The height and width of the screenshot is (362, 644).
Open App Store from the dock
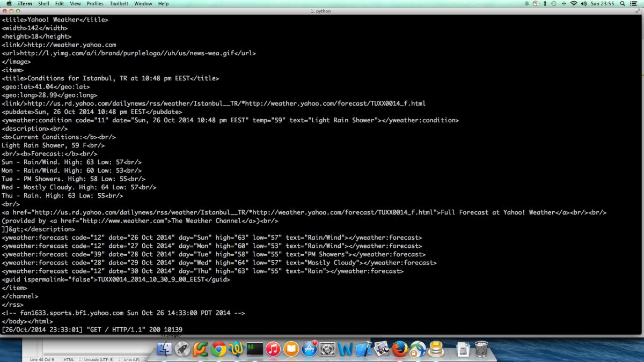coord(309,349)
